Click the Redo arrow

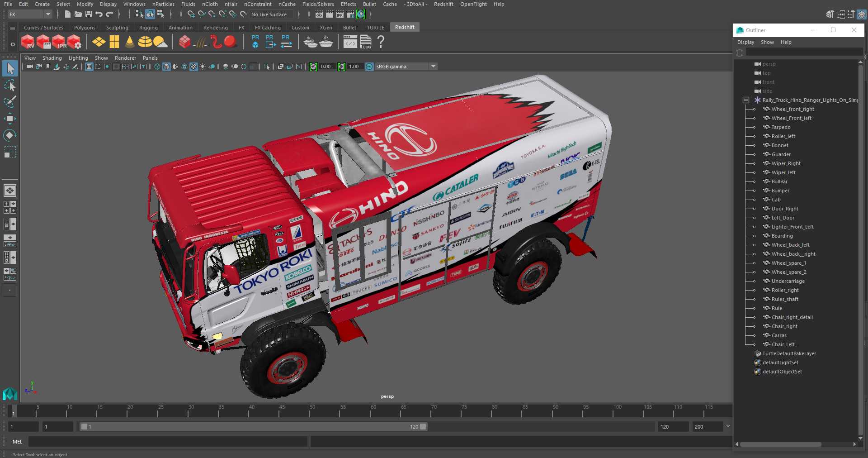point(109,14)
